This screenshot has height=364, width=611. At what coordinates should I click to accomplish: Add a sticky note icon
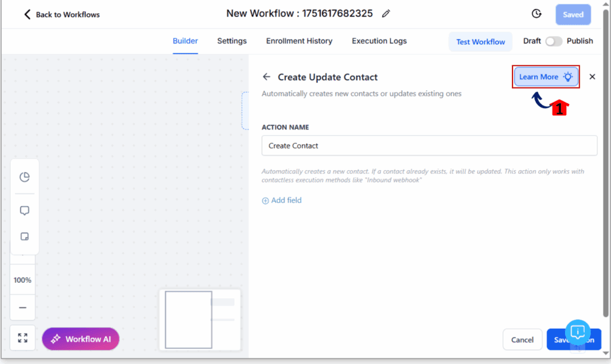click(x=24, y=236)
